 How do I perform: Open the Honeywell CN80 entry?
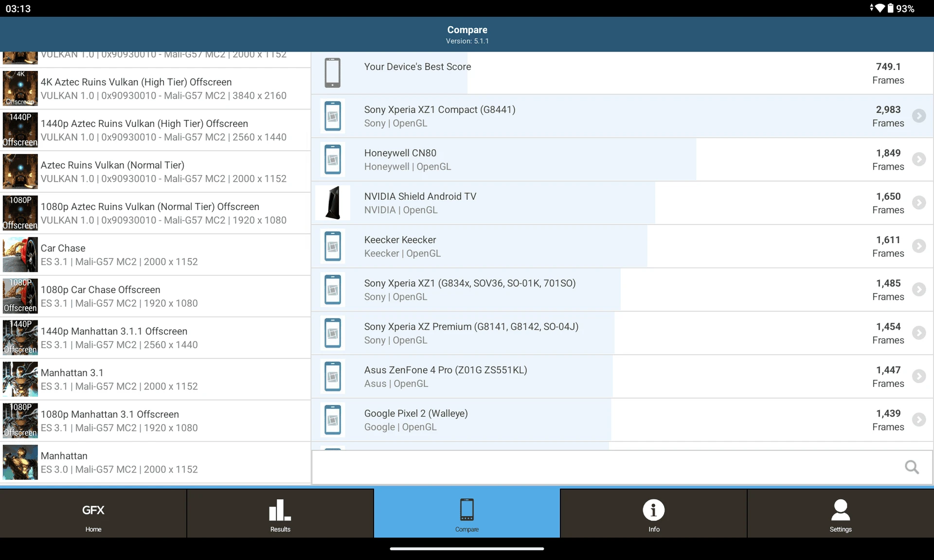pos(622,159)
